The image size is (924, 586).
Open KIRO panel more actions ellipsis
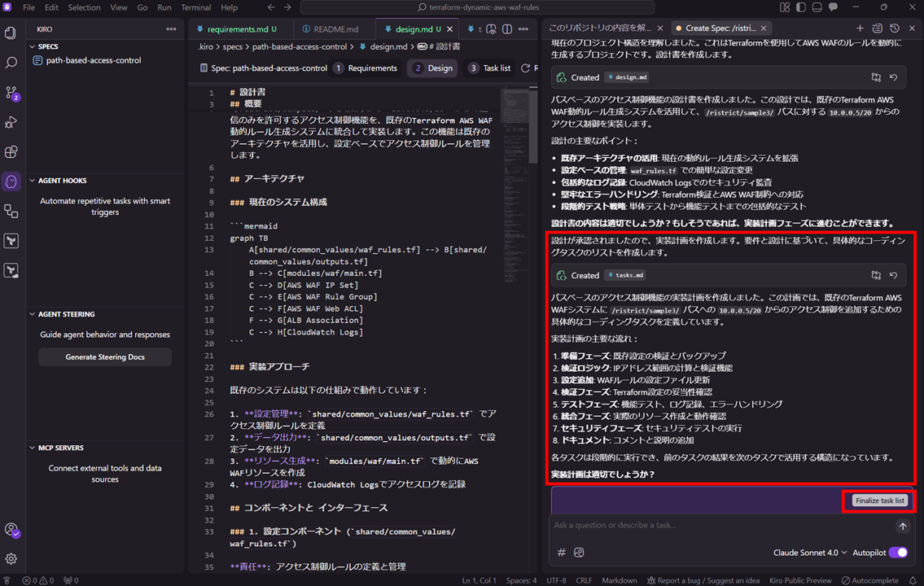pyautogui.click(x=171, y=28)
